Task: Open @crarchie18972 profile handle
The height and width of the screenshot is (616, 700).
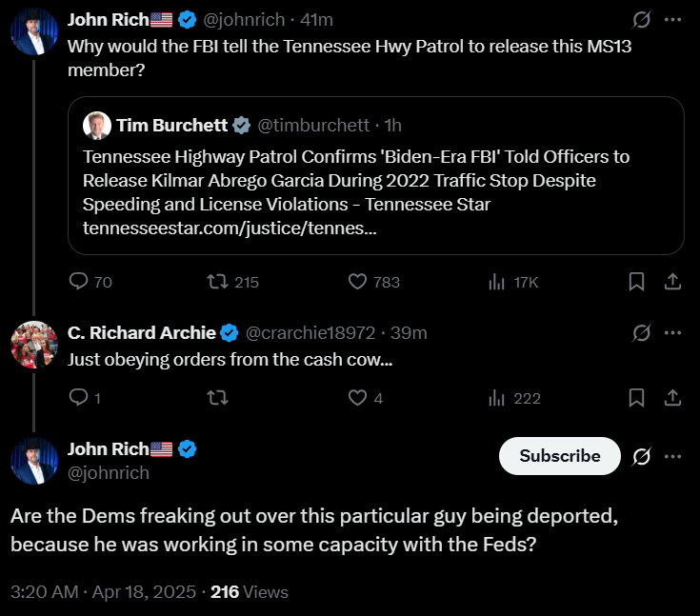Action: [310, 333]
